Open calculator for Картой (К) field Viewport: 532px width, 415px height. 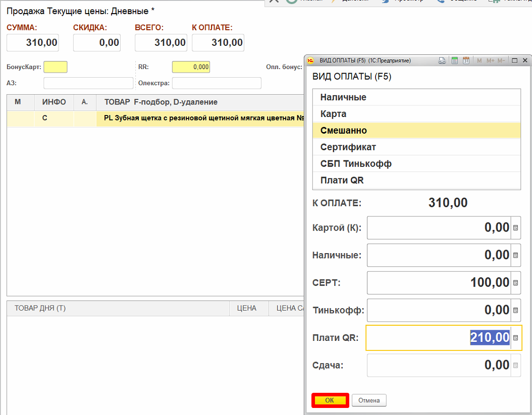pos(515,228)
